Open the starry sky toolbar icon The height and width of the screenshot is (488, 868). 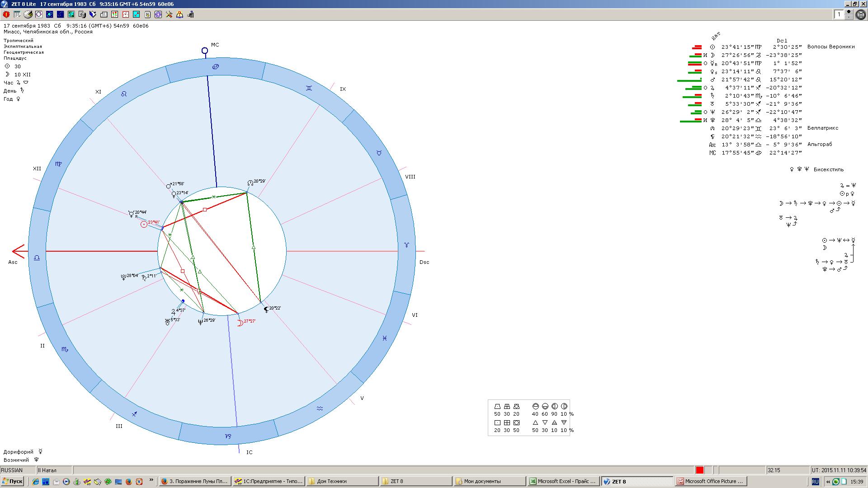(61, 14)
